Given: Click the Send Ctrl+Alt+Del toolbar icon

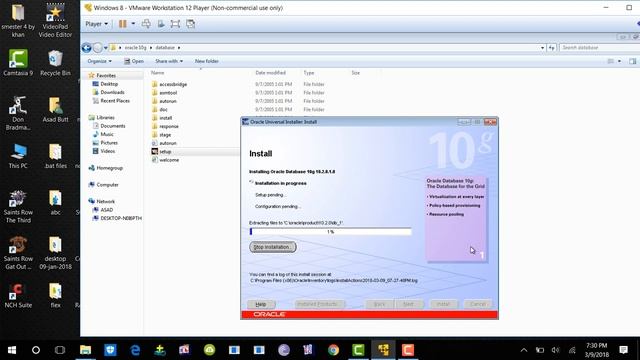Looking at the screenshot, I should point(146,24).
